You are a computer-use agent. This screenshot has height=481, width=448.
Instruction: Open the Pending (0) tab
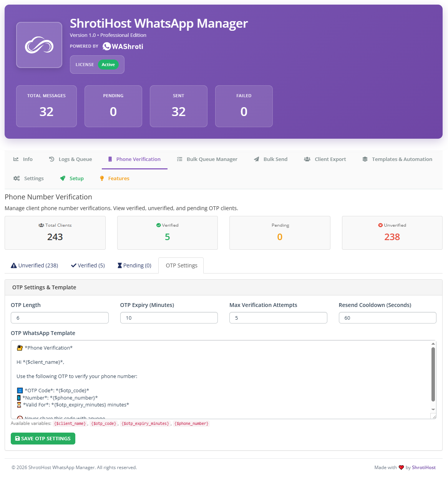click(x=134, y=265)
